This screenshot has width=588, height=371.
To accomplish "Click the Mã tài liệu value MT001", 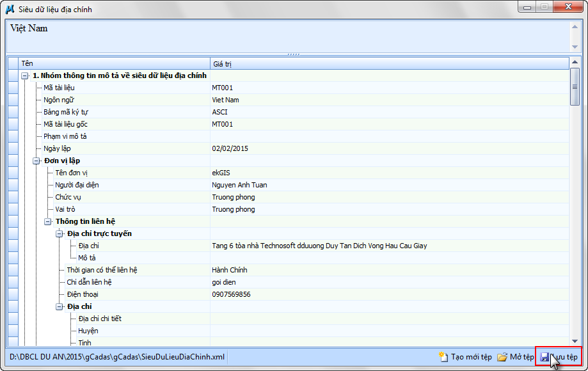I will click(x=223, y=88).
